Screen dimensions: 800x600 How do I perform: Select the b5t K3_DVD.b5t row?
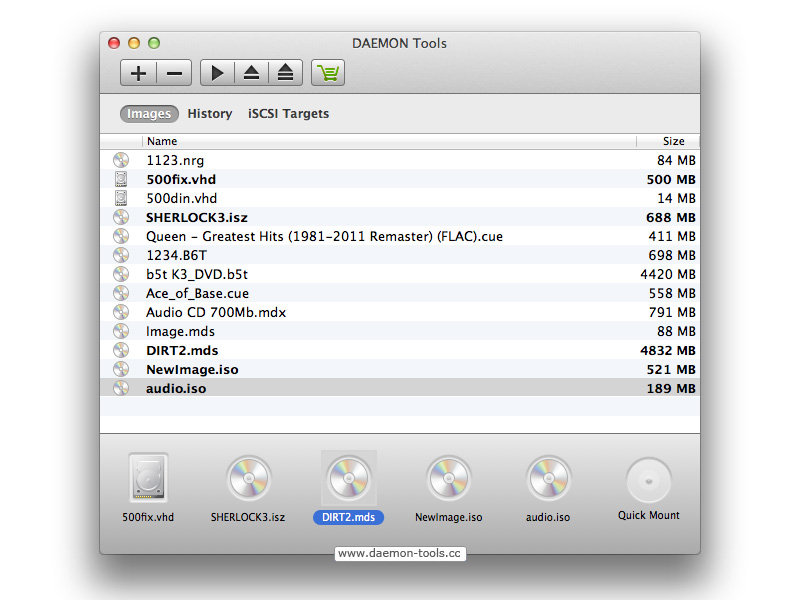click(x=399, y=274)
